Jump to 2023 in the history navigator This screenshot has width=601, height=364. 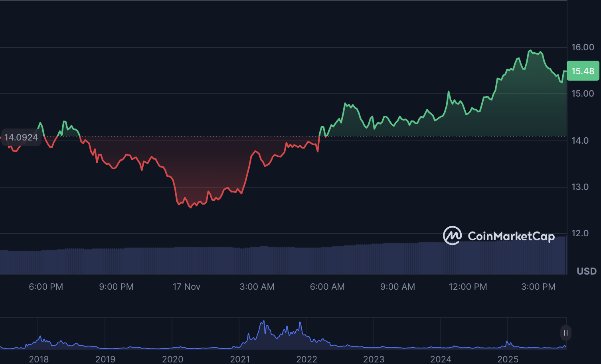(x=374, y=359)
